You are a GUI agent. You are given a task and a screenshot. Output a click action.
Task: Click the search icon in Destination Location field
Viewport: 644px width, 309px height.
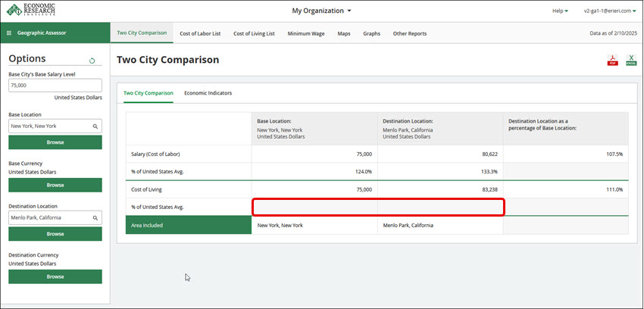[x=95, y=218]
